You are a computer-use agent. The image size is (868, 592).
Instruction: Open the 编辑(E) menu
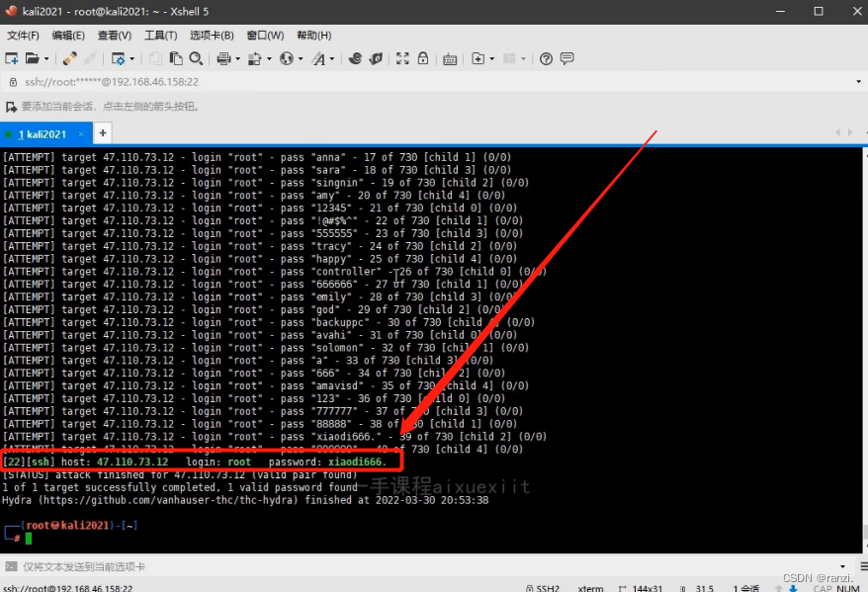tap(68, 36)
